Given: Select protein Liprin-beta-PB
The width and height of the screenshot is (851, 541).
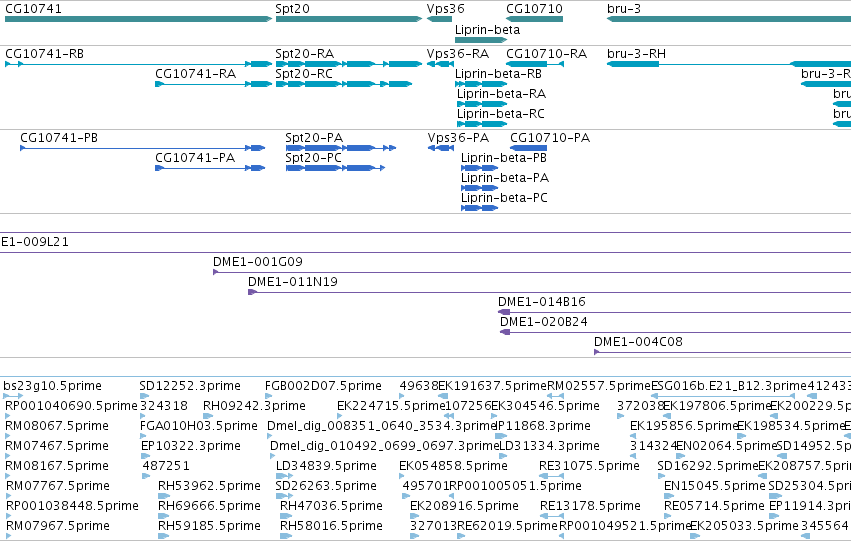Looking at the screenshot, I should click(x=504, y=158).
